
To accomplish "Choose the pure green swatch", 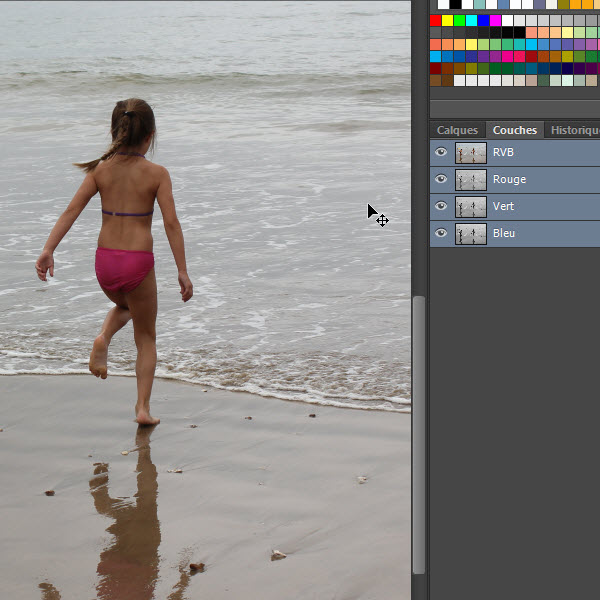I will coord(460,20).
